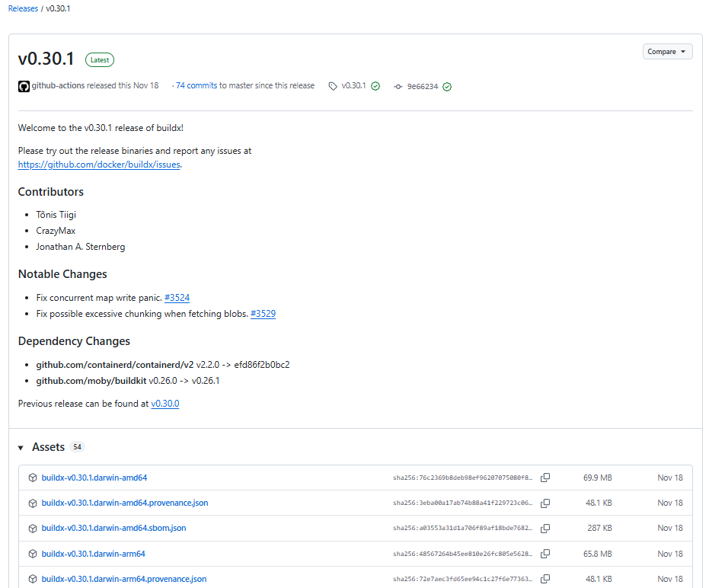Click contributor name Jonathan A. Sternberg
Viewport: 709px width, 588px height.
81,247
